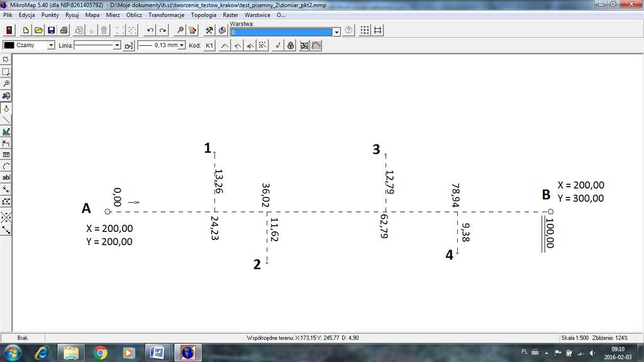
Task: Select the arc drawing tool
Action: pyautogui.click(x=6, y=166)
